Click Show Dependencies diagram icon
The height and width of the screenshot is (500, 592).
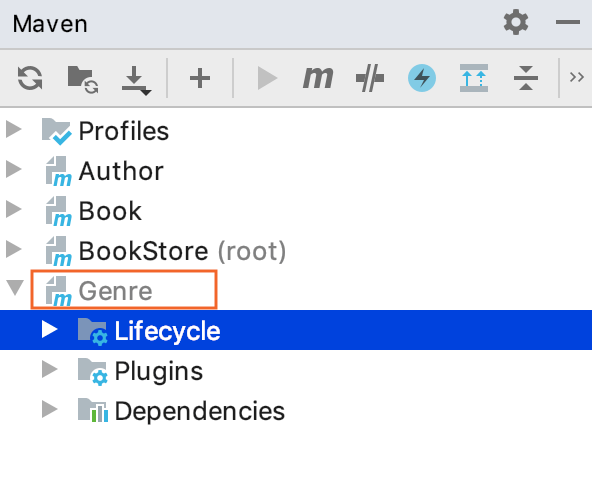tap(474, 78)
